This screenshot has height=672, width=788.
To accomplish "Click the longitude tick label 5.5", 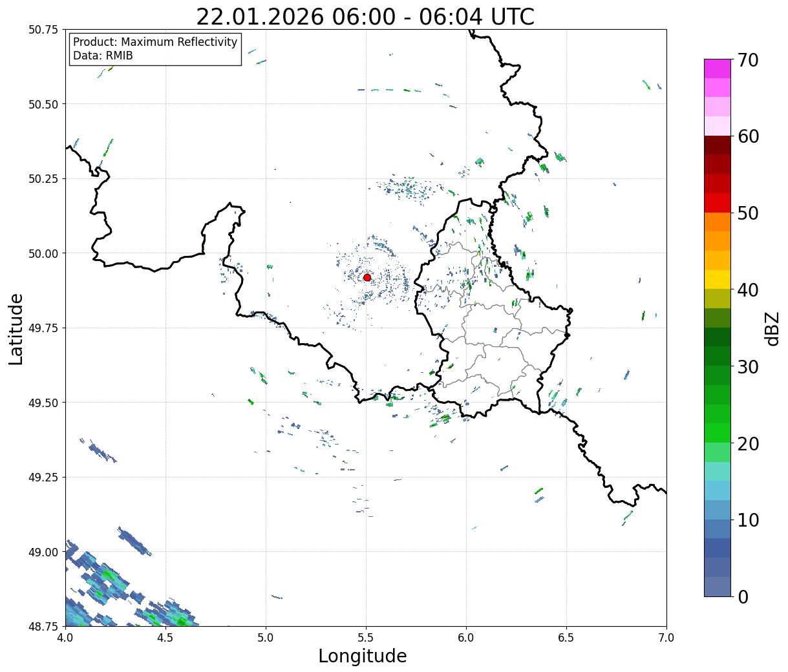I will 366,638.
